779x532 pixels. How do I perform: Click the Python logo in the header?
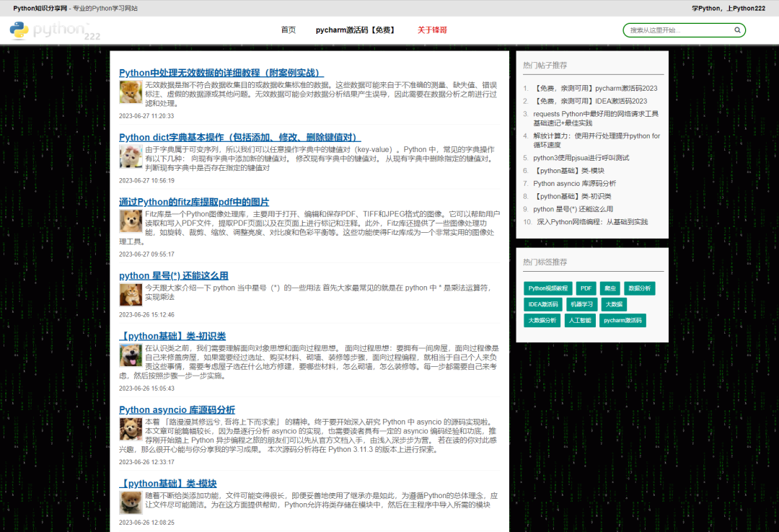click(x=19, y=31)
